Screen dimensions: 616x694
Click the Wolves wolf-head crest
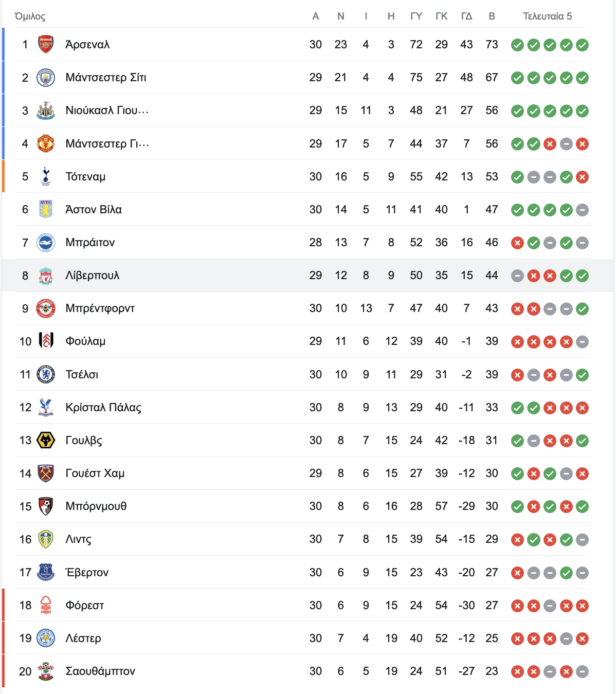(46, 441)
